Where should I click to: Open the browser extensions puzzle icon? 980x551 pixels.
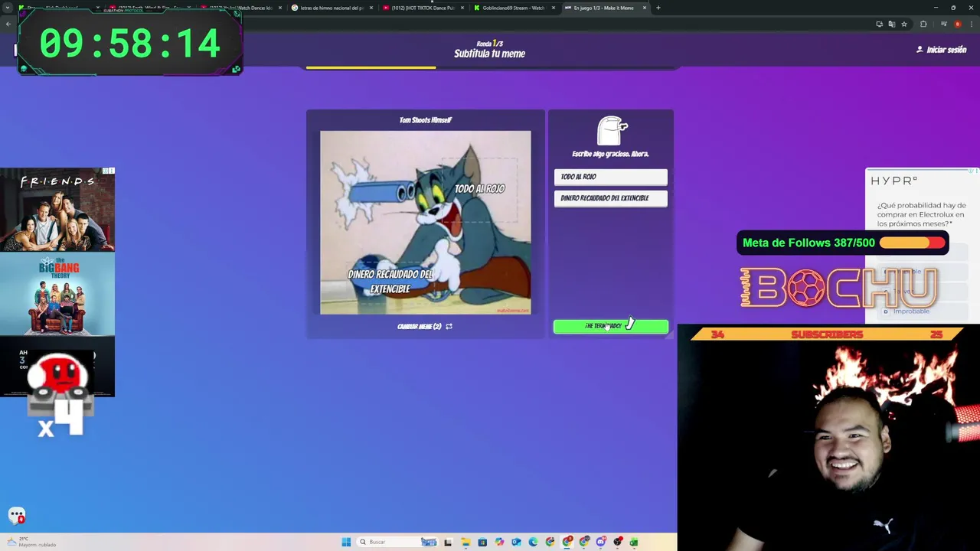[923, 24]
